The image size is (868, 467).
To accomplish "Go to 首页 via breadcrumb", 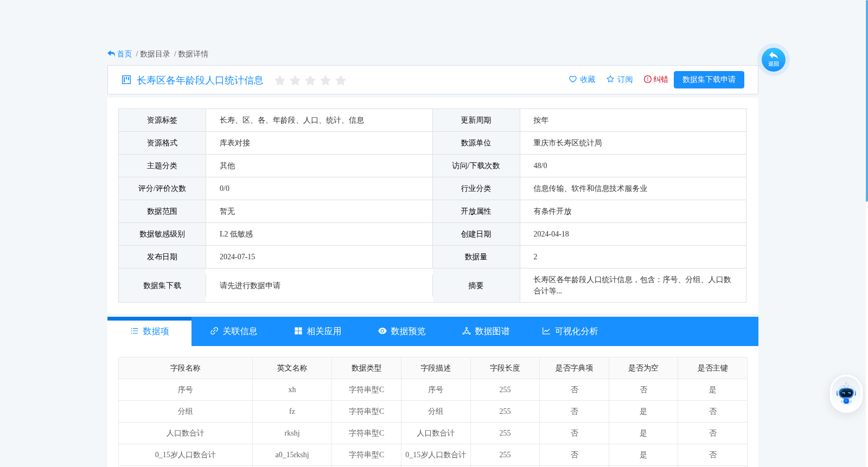I will pos(125,54).
